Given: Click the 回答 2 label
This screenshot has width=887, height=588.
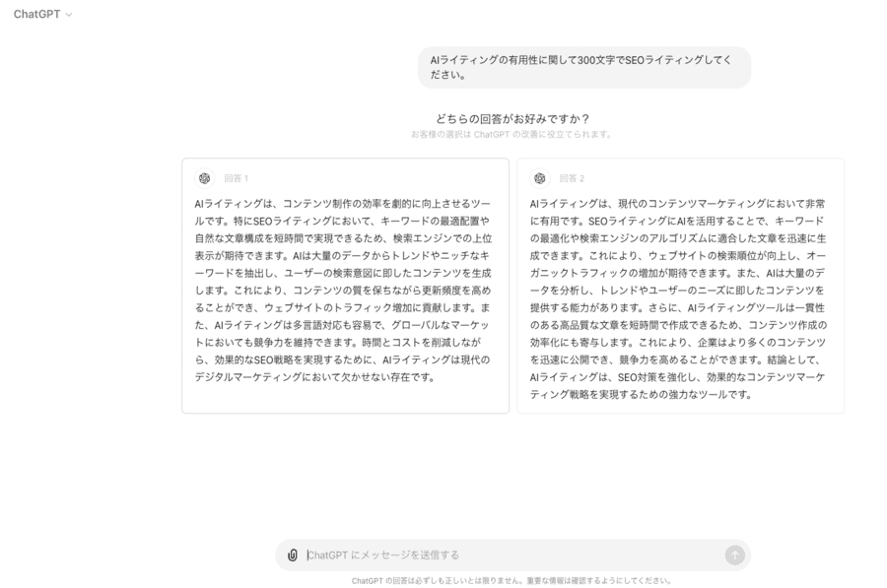Looking at the screenshot, I should click(572, 178).
